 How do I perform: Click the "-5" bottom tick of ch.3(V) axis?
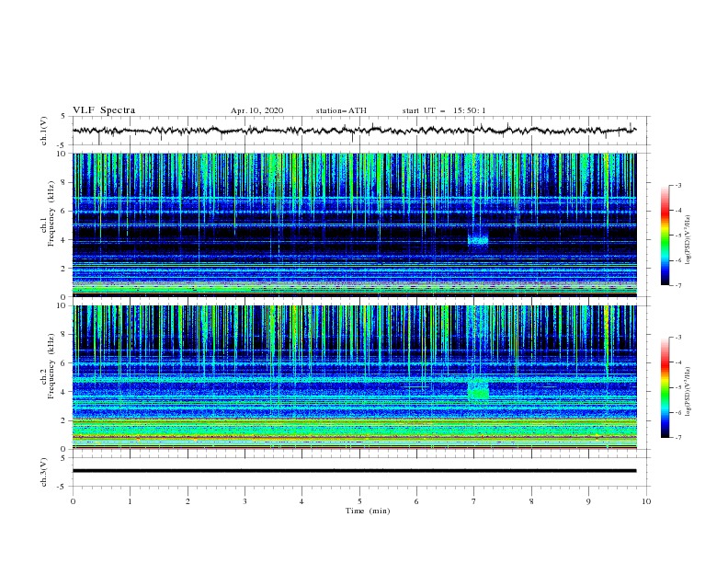(62, 487)
